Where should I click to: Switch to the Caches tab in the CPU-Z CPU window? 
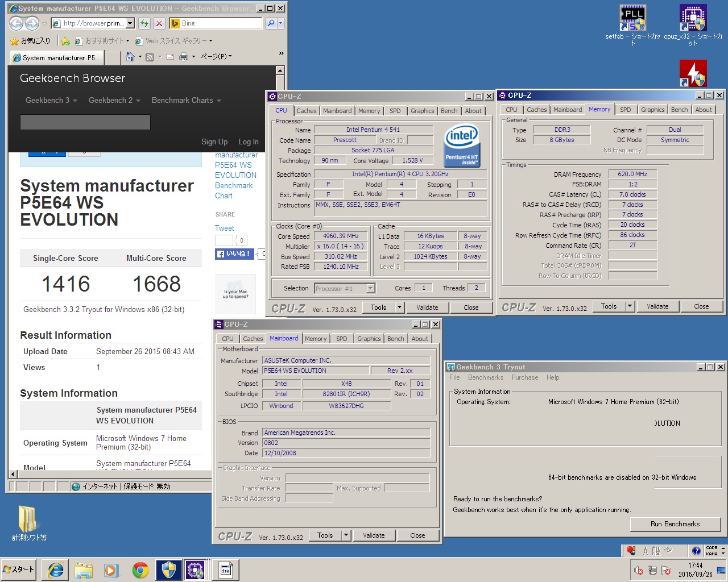click(x=307, y=111)
